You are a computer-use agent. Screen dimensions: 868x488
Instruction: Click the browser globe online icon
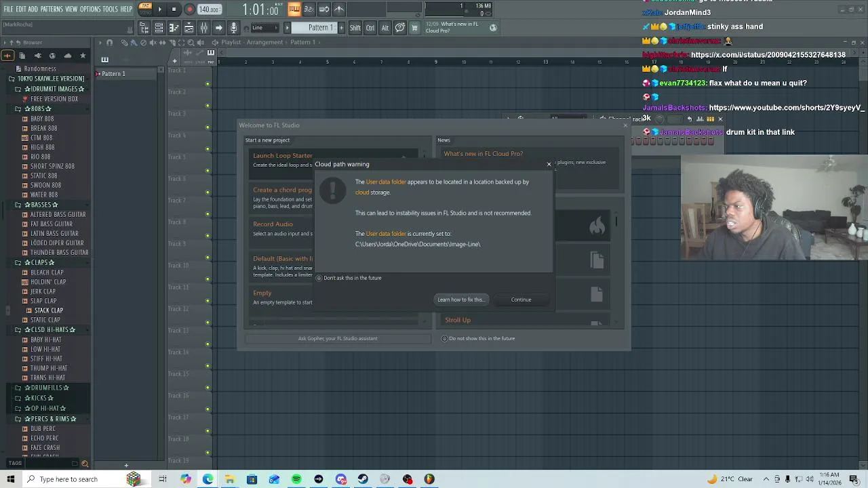pyautogui.click(x=52, y=56)
